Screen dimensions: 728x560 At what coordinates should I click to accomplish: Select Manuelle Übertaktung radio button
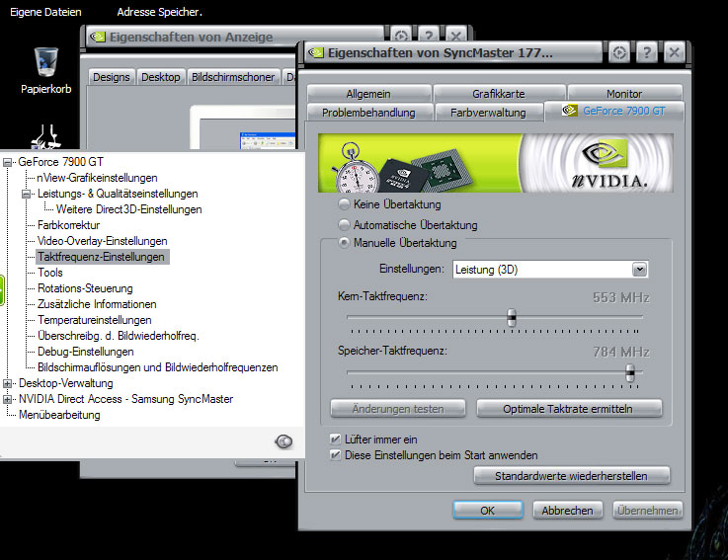[x=344, y=243]
